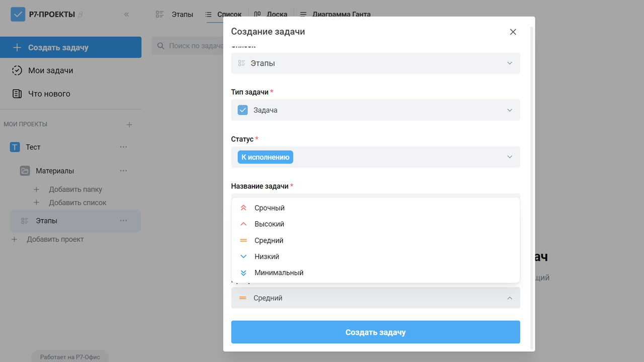Click the Материалы folder icon
644x362 pixels.
25,171
